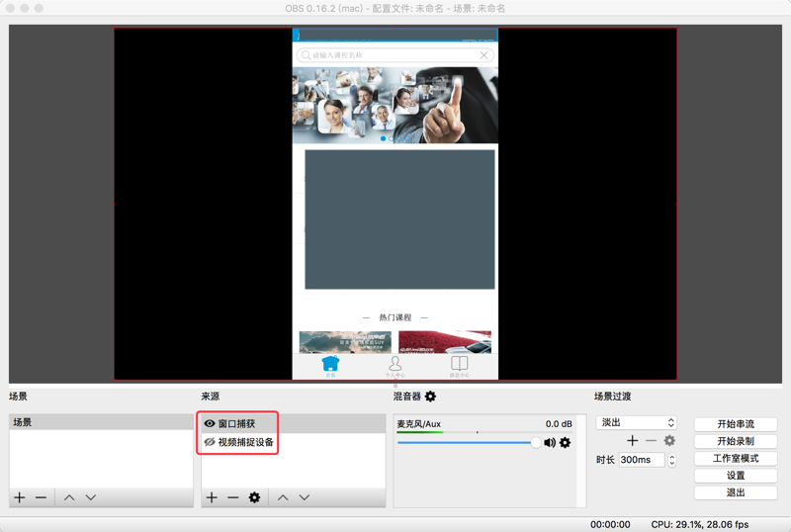791x532 pixels.
Task: Select profile icon in preview bottom bar
Action: pyautogui.click(x=395, y=366)
